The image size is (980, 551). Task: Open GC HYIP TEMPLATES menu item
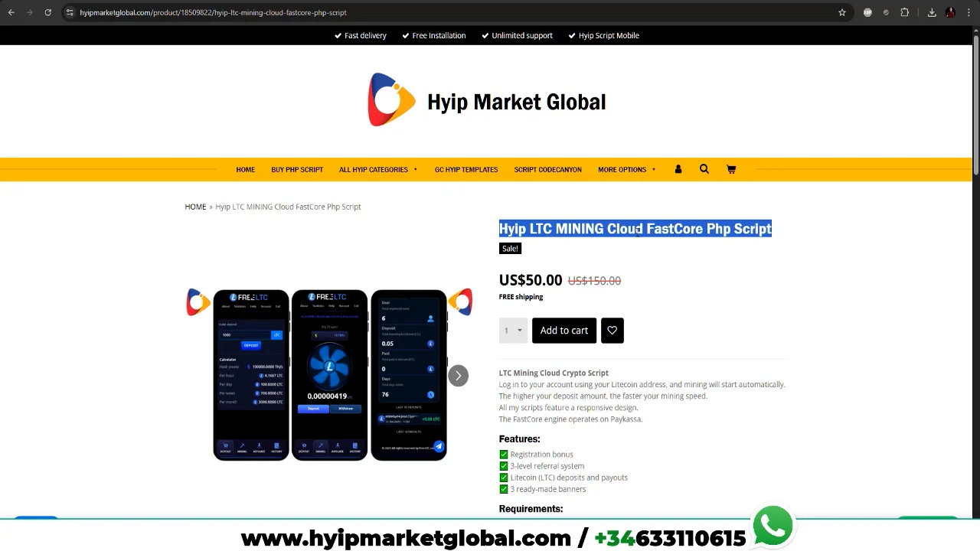466,169
